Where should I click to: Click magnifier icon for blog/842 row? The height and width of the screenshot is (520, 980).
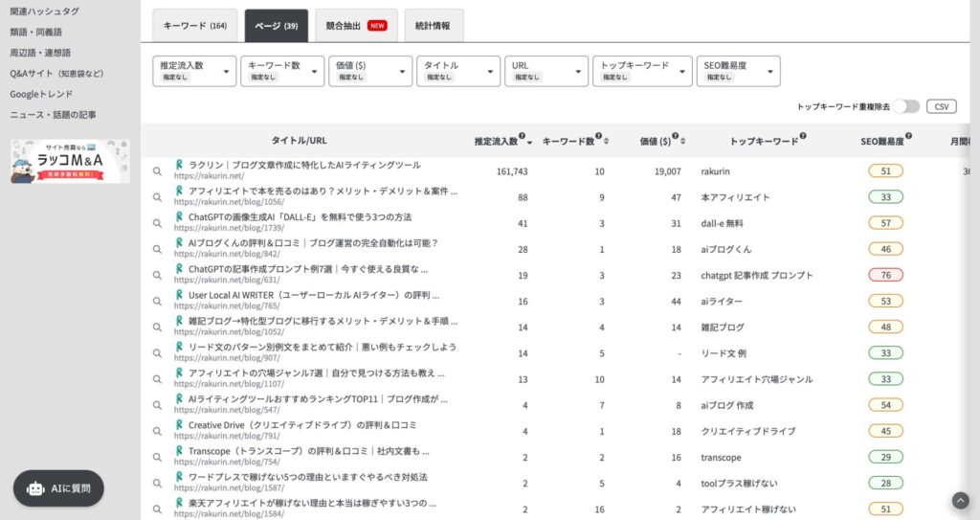click(x=157, y=249)
